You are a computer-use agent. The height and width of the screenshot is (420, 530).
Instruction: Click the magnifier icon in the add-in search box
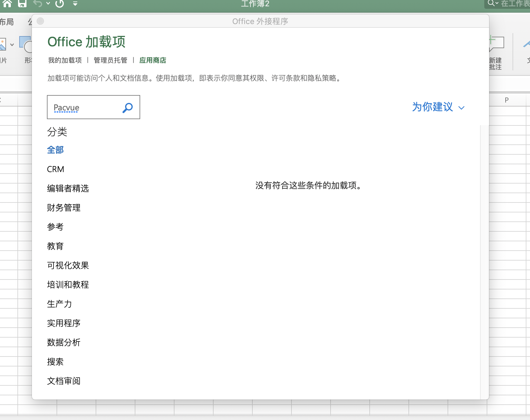pyautogui.click(x=128, y=107)
